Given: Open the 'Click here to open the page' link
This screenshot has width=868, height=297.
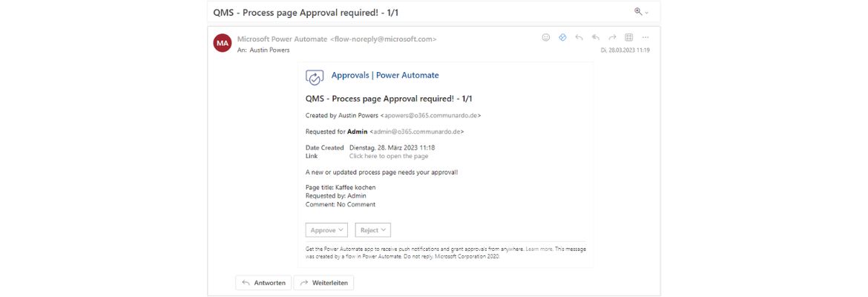Looking at the screenshot, I should [389, 156].
